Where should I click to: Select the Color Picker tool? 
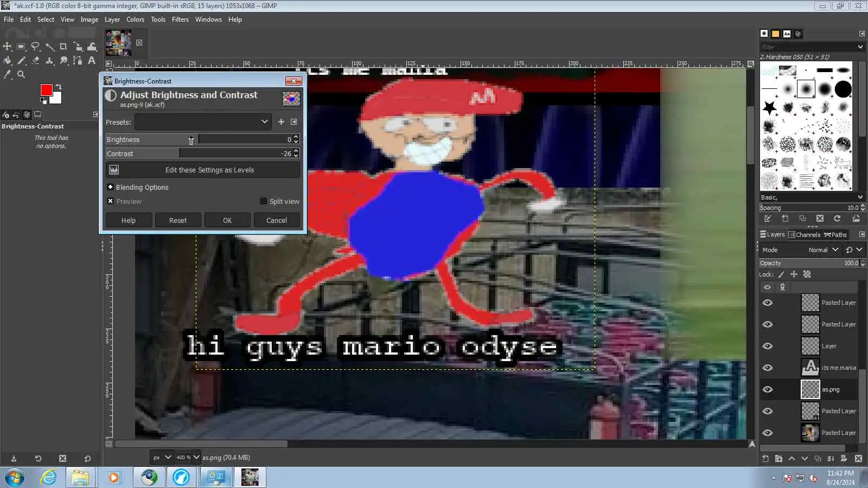(7, 75)
